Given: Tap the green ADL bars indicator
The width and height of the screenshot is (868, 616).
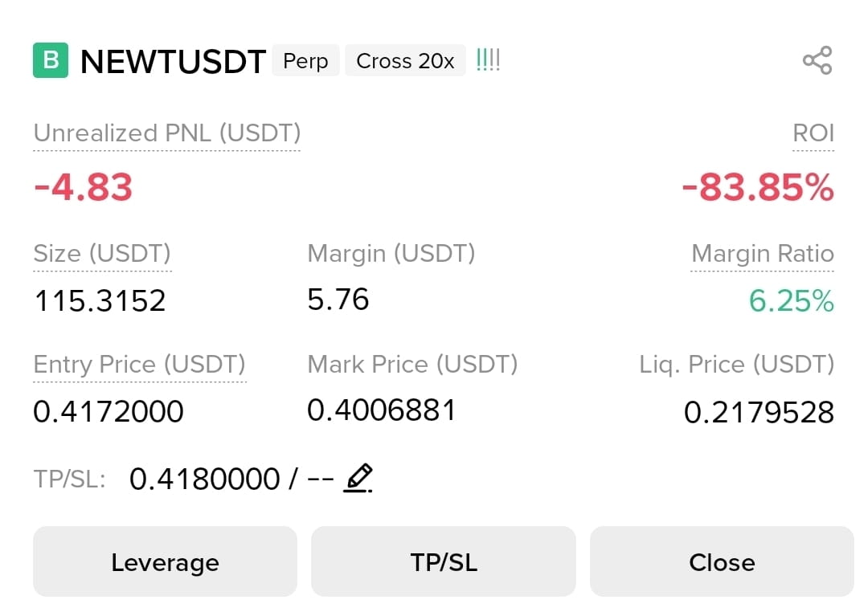Looking at the screenshot, I should click(488, 59).
